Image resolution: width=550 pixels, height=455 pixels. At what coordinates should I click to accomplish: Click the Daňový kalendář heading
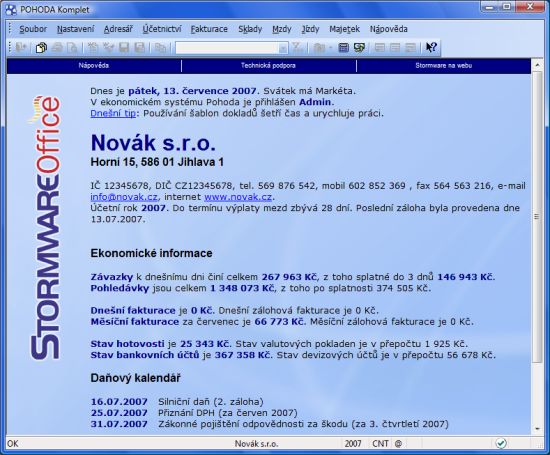135,378
